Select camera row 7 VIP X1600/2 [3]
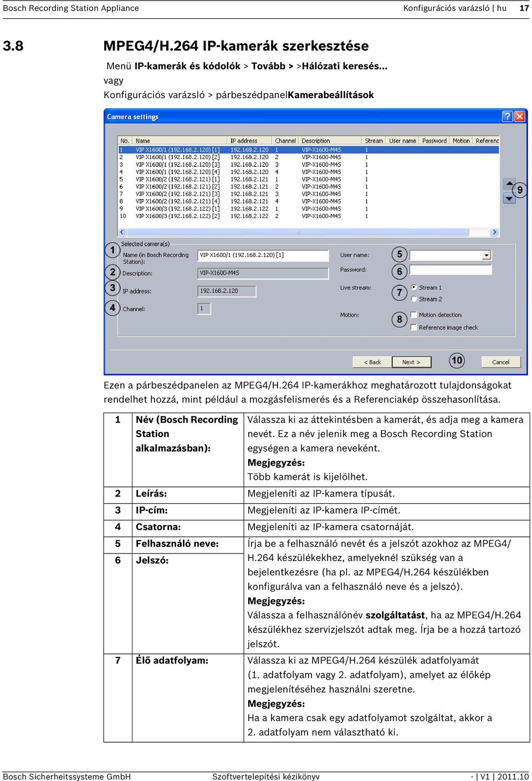Screen dimensions: 532x781 tap(309, 194)
